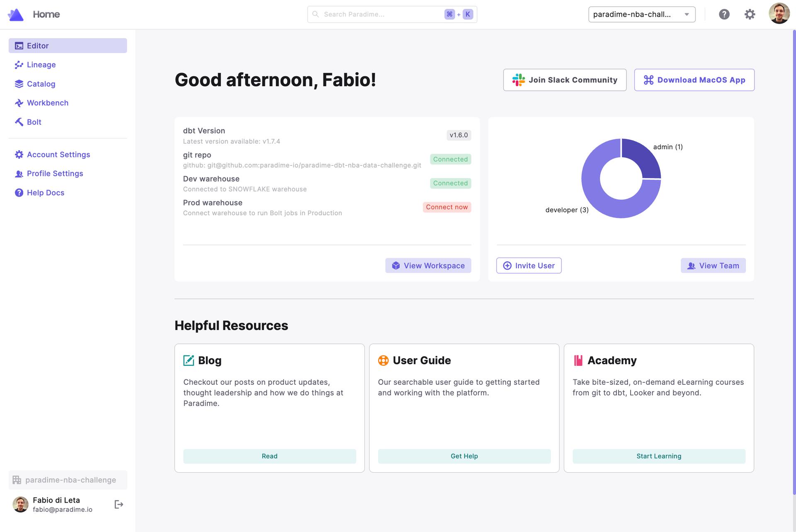Click the Invite User button
Image resolution: width=796 pixels, height=532 pixels.
click(529, 266)
